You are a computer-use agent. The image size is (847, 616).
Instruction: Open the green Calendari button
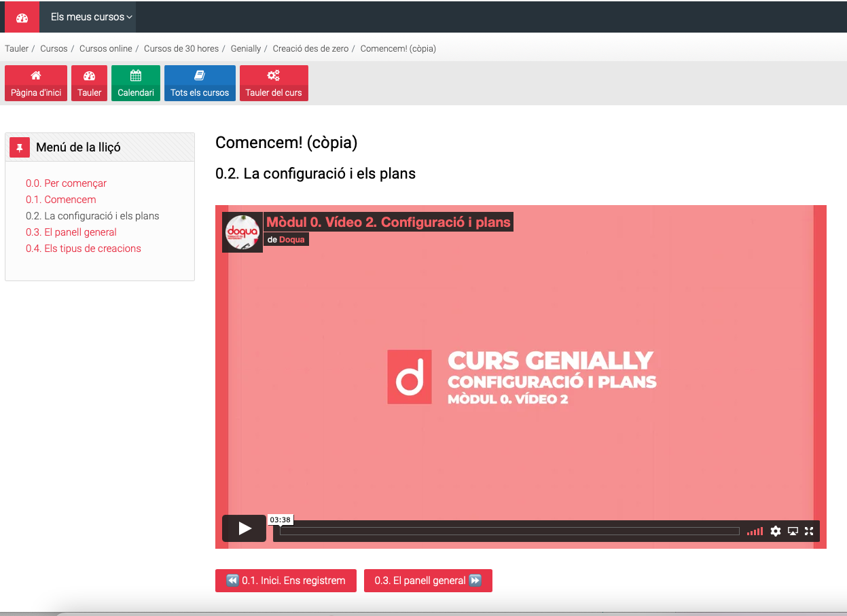click(x=136, y=84)
